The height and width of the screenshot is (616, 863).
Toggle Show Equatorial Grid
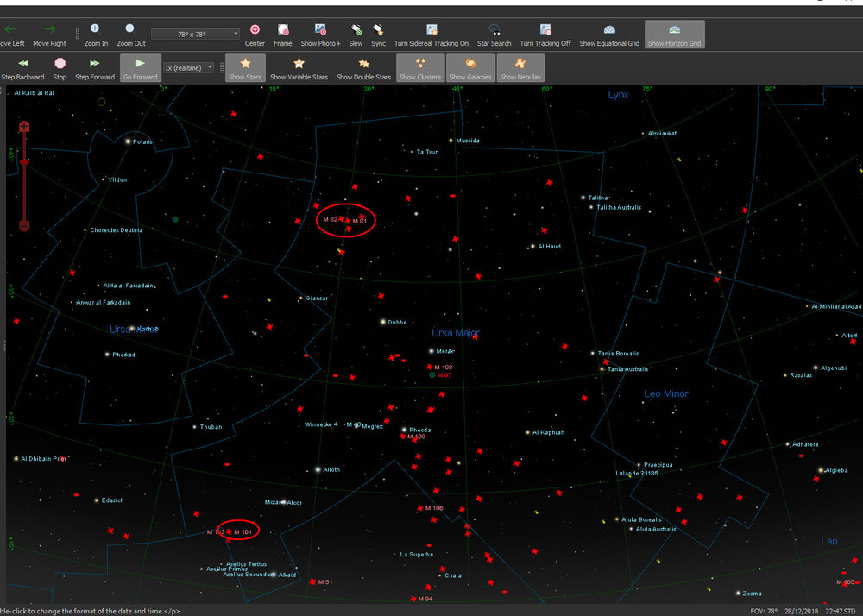pyautogui.click(x=609, y=35)
